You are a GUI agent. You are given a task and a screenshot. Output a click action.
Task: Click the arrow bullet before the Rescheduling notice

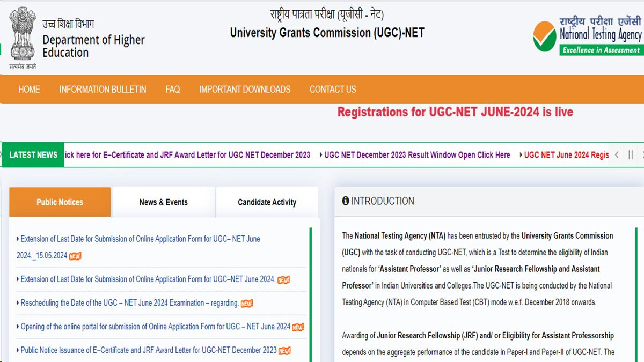[x=18, y=302]
